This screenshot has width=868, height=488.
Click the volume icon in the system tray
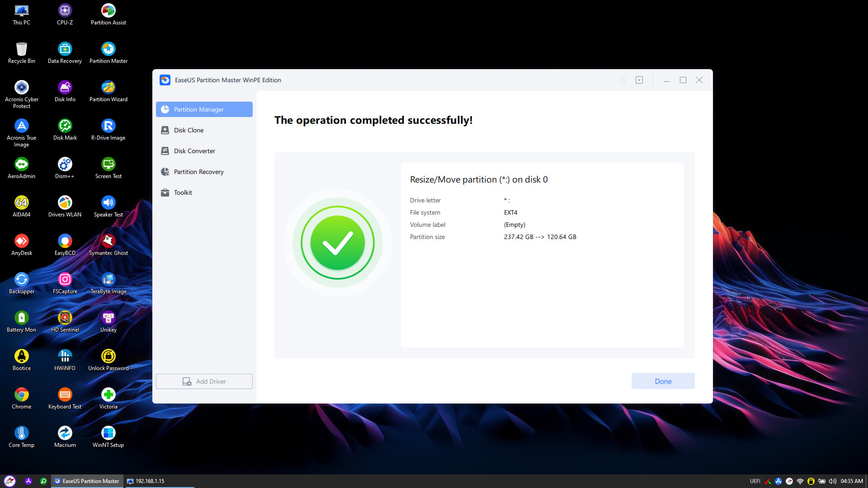pos(832,481)
